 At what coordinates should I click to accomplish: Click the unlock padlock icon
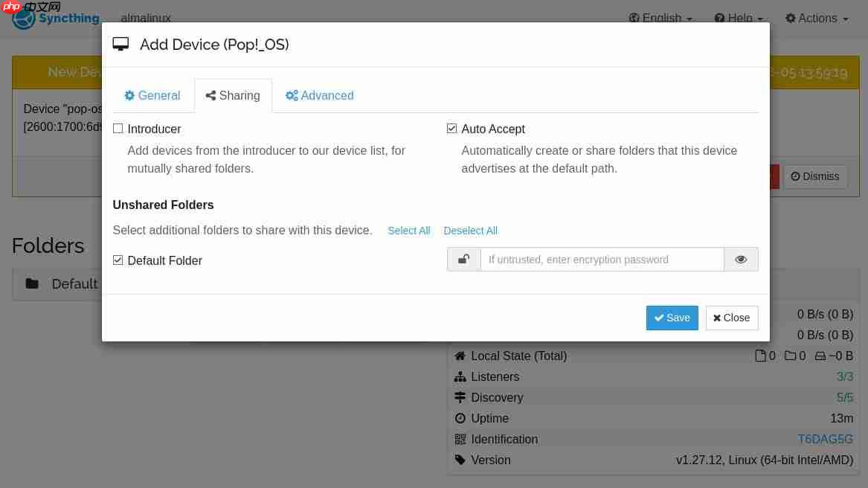464,259
